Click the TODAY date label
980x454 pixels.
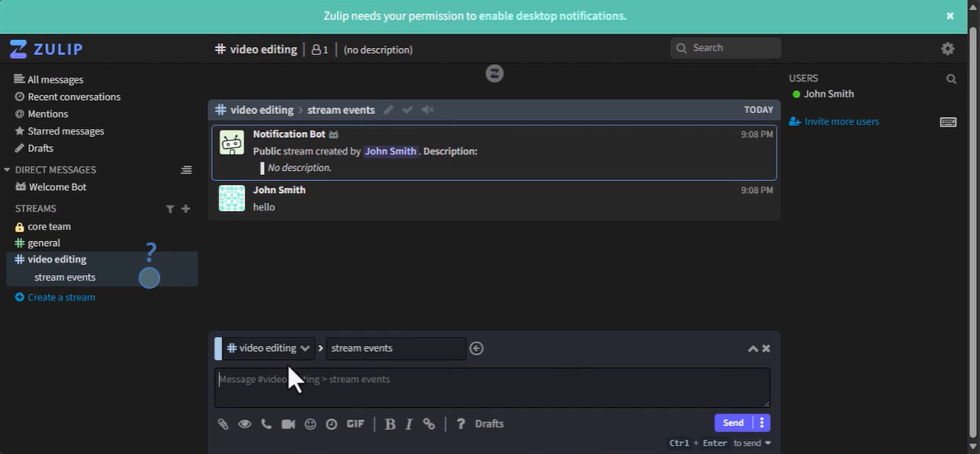758,110
